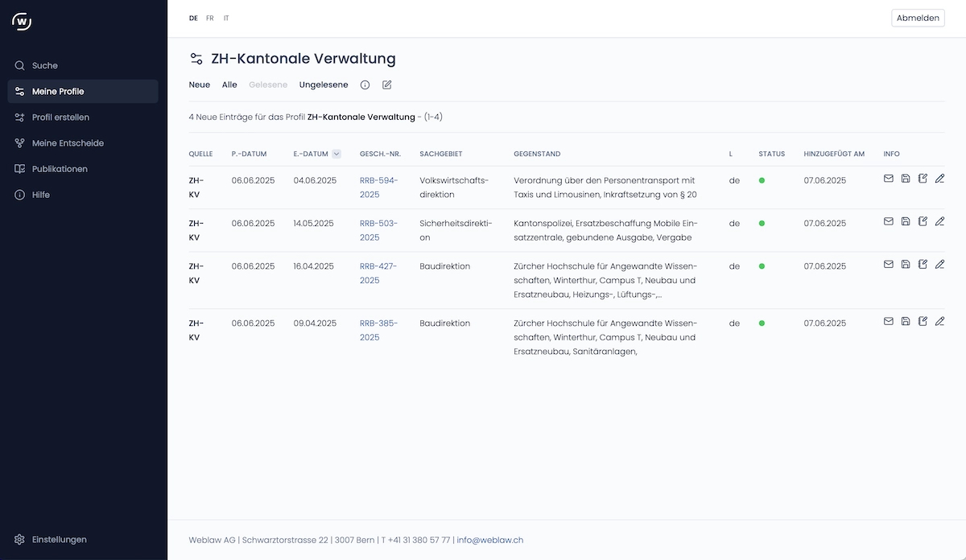Open decision link RRB-594-2025

click(x=379, y=187)
